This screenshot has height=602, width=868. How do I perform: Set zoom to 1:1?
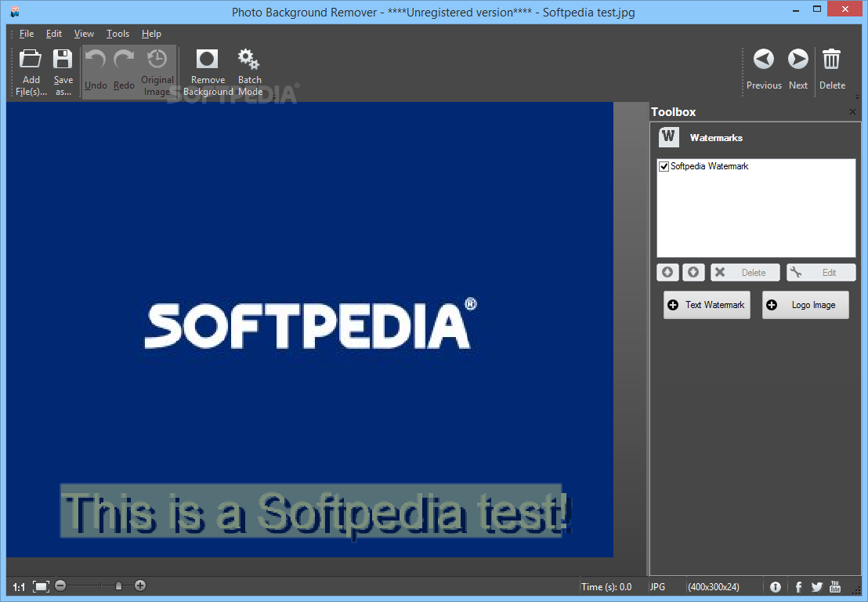[x=19, y=587]
